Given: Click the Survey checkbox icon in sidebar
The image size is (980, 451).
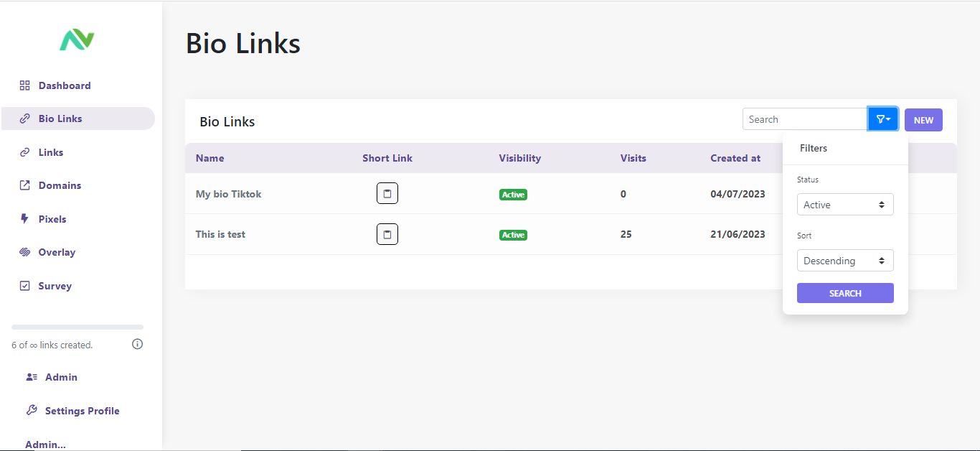Looking at the screenshot, I should click(24, 286).
